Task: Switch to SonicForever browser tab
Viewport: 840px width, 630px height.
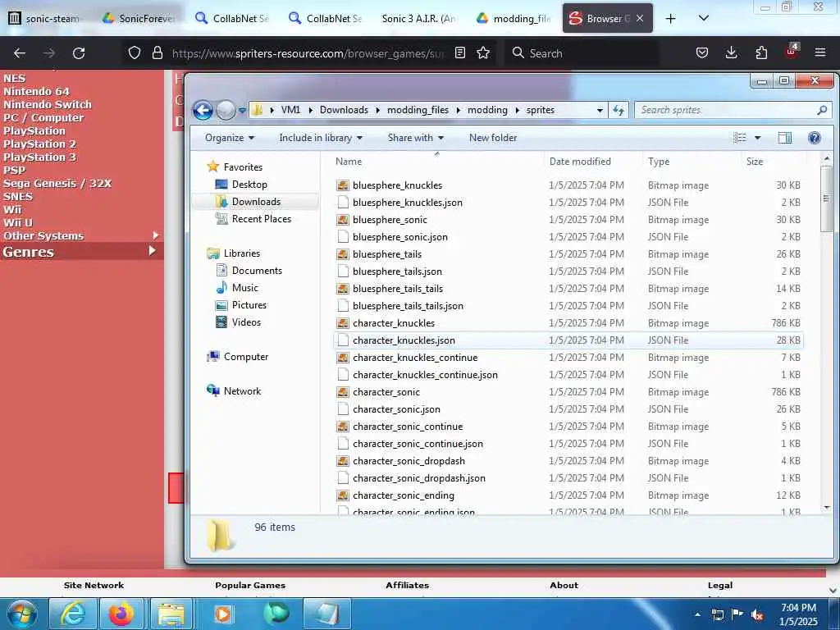Action: [x=139, y=18]
